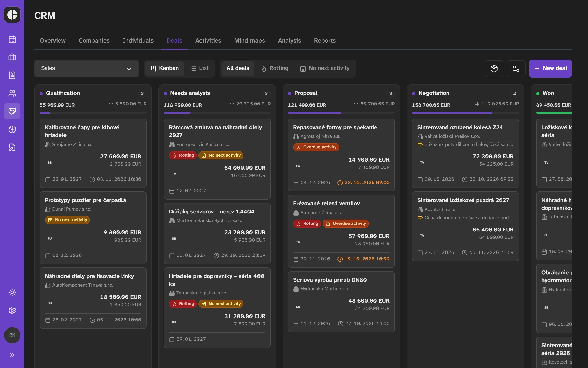Click amount 86 400.00 EUR
Viewport: 588px width, 368px height.
(493, 230)
